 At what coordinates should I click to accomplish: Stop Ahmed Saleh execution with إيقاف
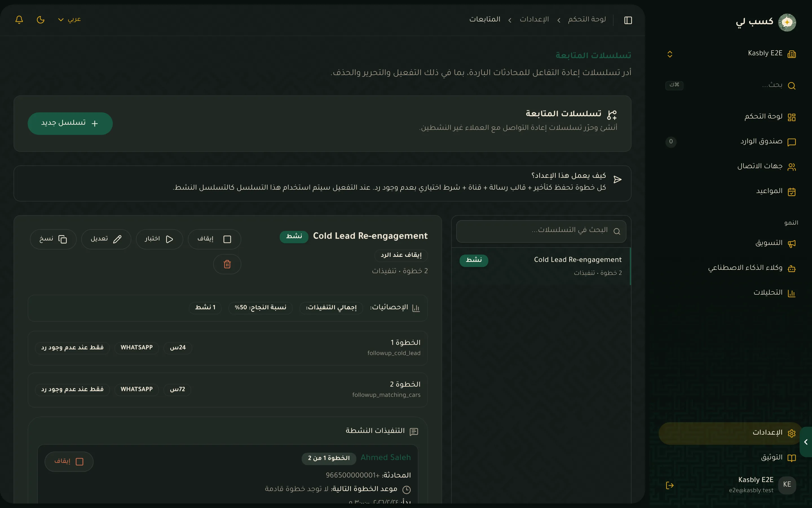tap(69, 461)
